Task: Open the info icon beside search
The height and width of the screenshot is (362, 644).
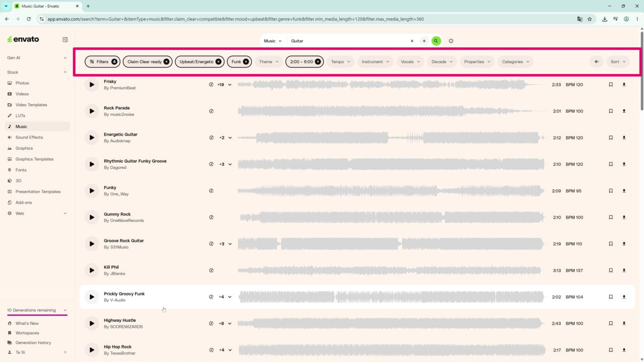Action: pos(451,41)
